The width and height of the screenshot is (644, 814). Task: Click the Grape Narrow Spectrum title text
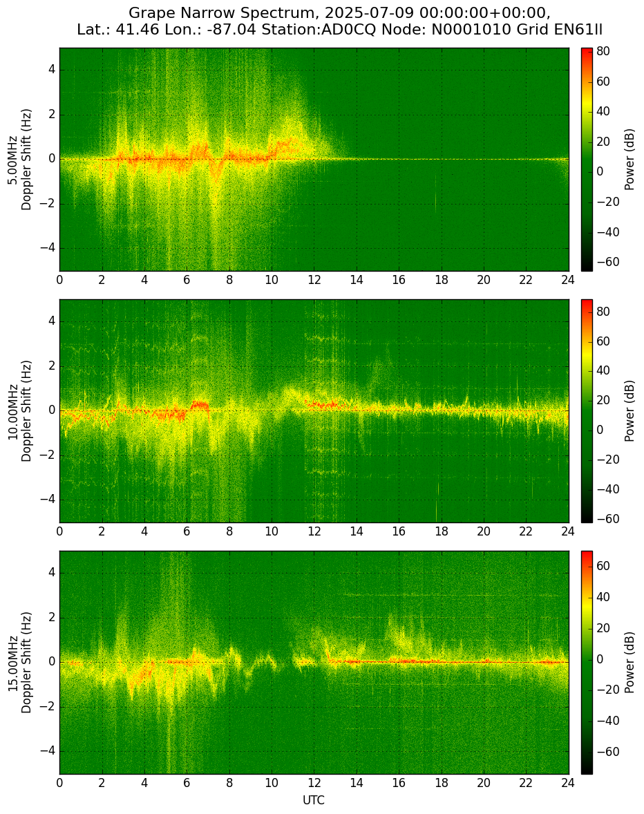tap(222, 12)
